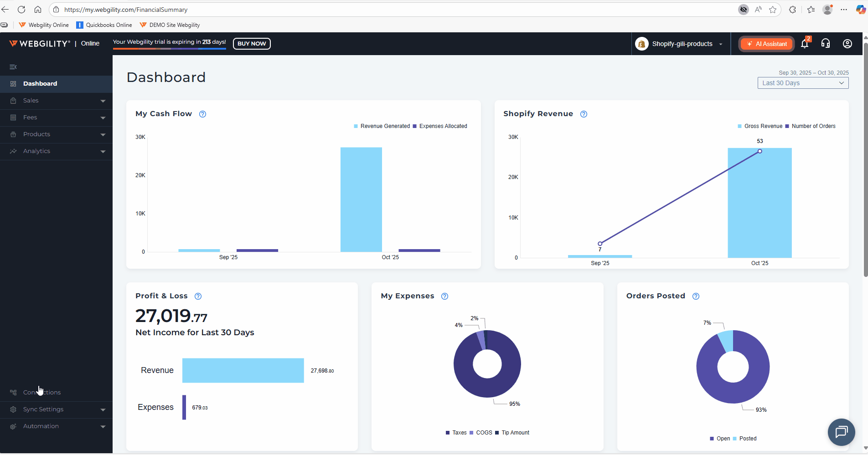This screenshot has height=455, width=868.
Task: Open the Last 30 Days date dropdown
Action: pyautogui.click(x=803, y=83)
